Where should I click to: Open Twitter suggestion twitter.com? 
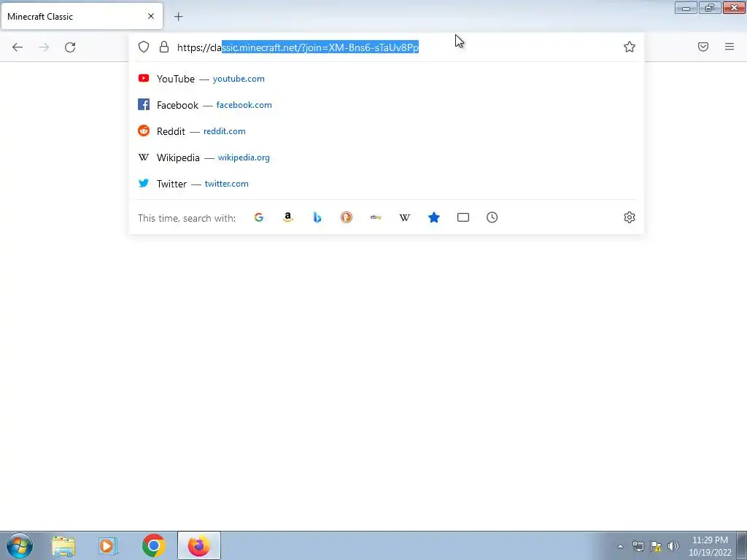pos(387,183)
